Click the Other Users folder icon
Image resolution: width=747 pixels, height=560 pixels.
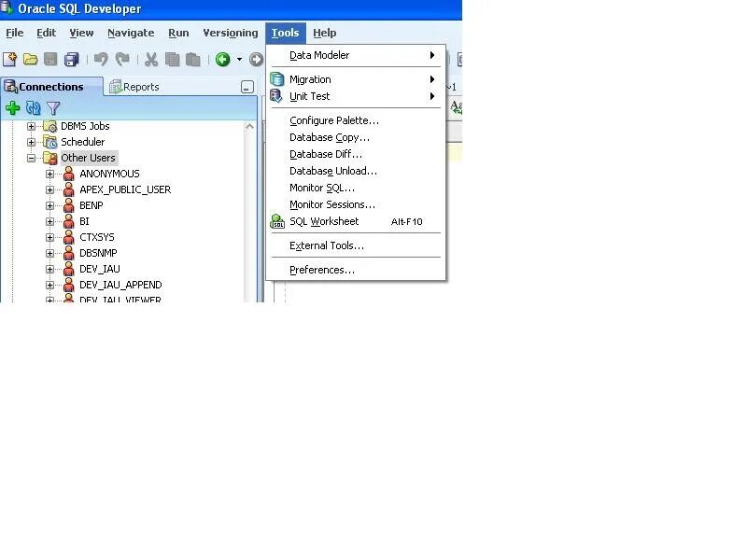coord(50,158)
